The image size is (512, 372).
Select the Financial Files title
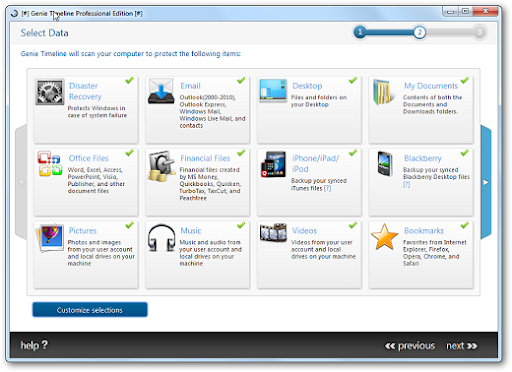pyautogui.click(x=205, y=158)
